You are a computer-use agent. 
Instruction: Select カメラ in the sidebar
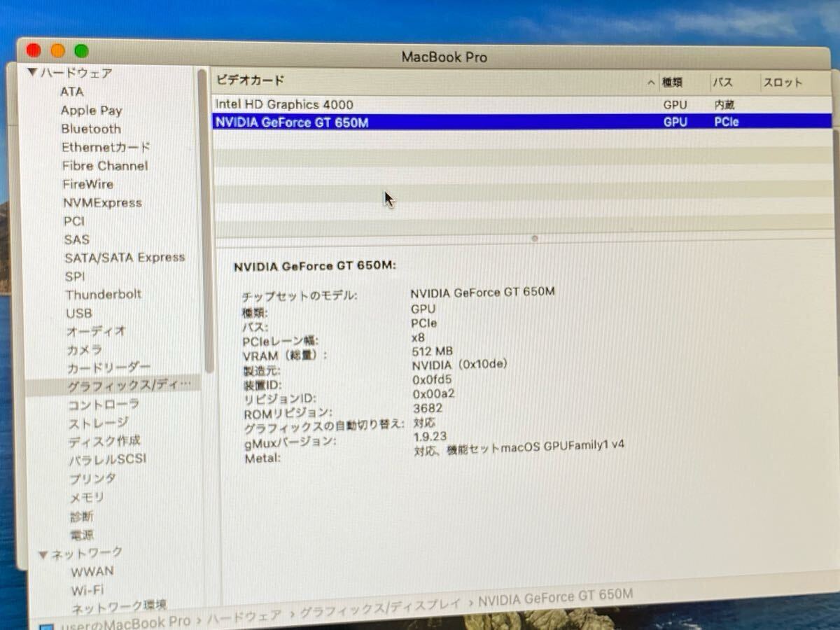coord(85,349)
